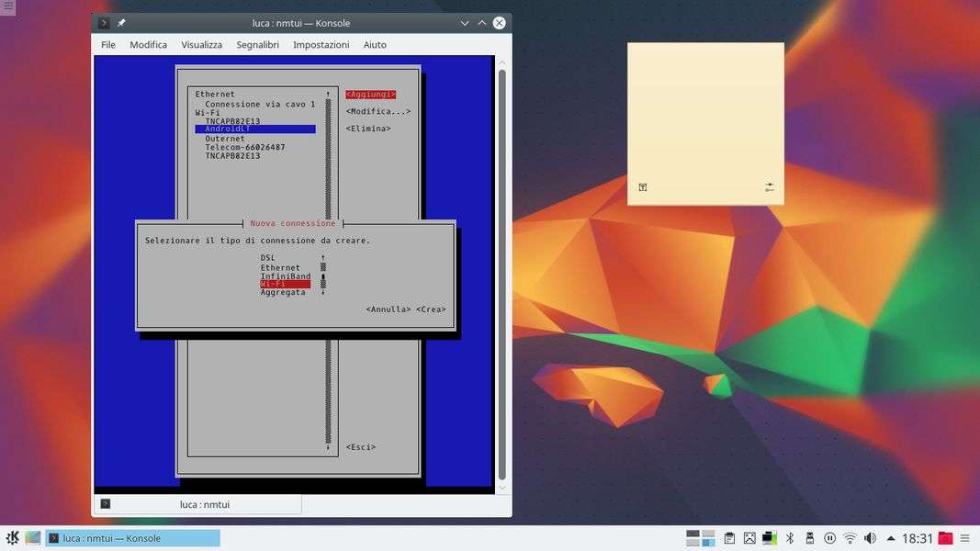Select the luca : nmtui tab

[204, 504]
